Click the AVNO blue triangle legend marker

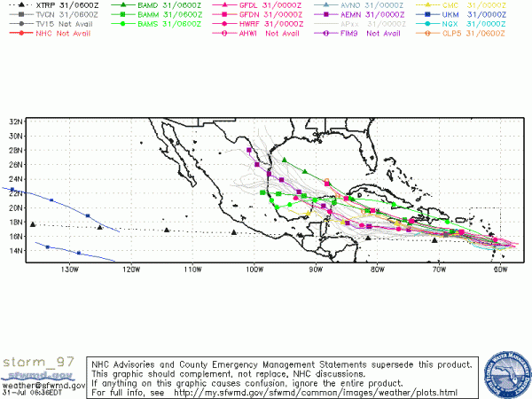(x=326, y=5)
